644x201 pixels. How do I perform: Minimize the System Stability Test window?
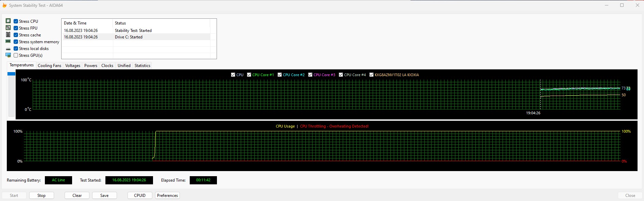click(607, 5)
